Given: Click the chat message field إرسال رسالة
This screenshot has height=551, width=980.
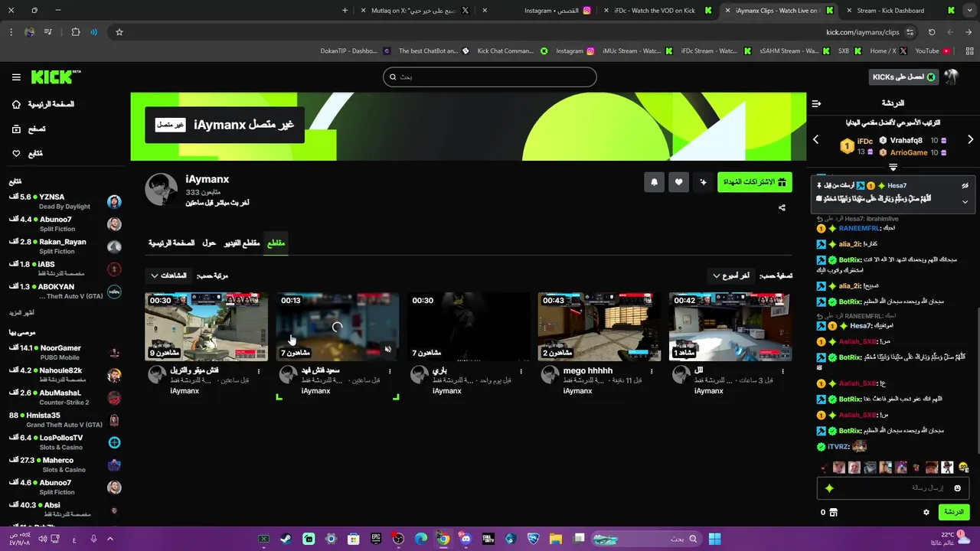Looking at the screenshot, I should click(893, 487).
